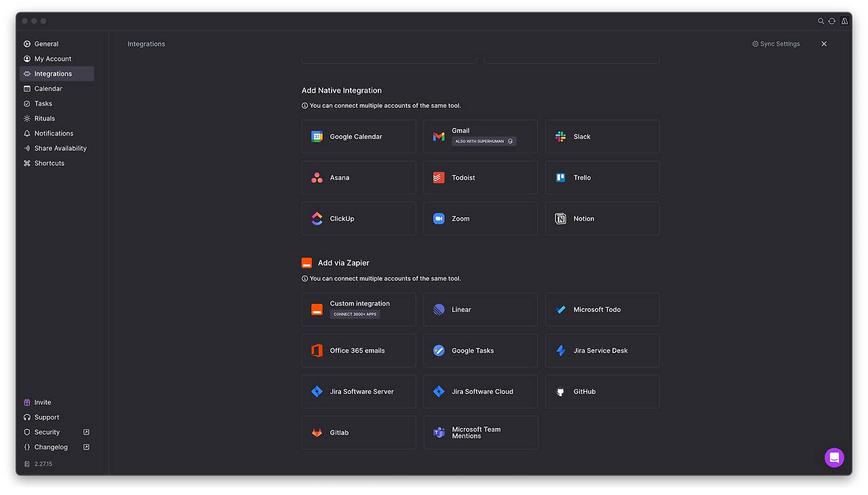
Task: Click the Microsoft Team Mentions icon
Action: tap(439, 433)
